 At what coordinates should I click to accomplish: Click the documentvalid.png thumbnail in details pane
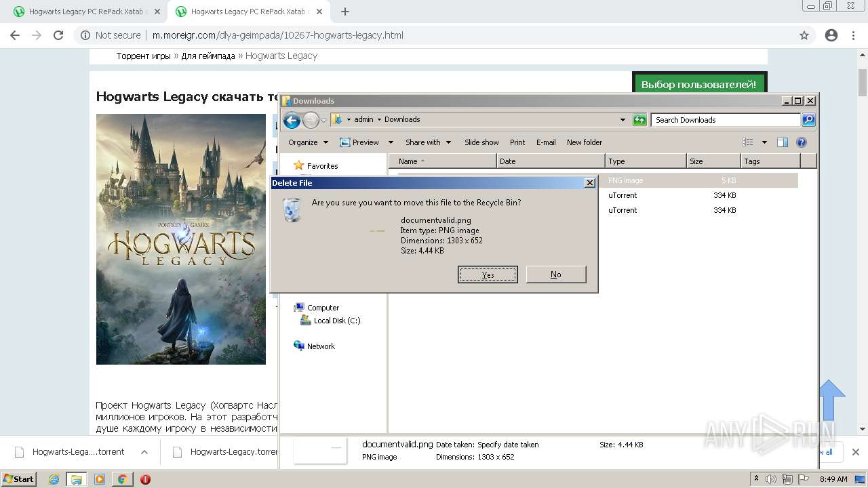coord(320,450)
